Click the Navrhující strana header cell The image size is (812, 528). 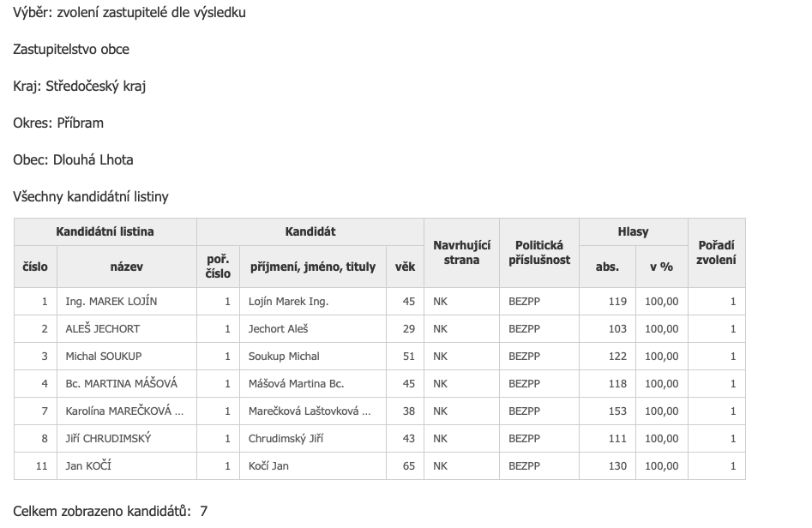[461, 253]
